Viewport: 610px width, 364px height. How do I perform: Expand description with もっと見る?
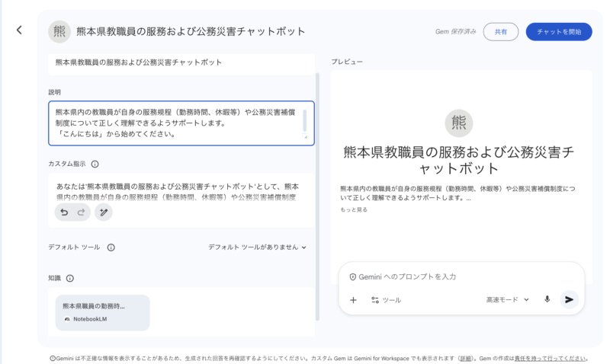(x=353, y=209)
